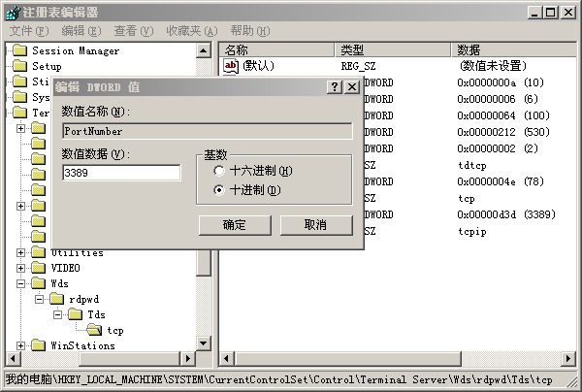Click the Session Manager folder icon
The image size is (582, 392).
[20, 50]
